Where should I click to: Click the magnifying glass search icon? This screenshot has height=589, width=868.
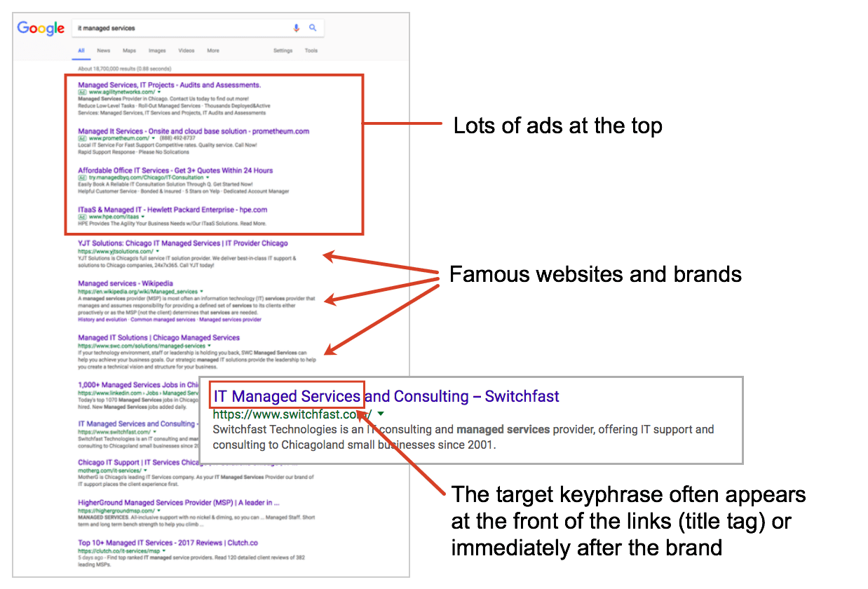coord(313,28)
